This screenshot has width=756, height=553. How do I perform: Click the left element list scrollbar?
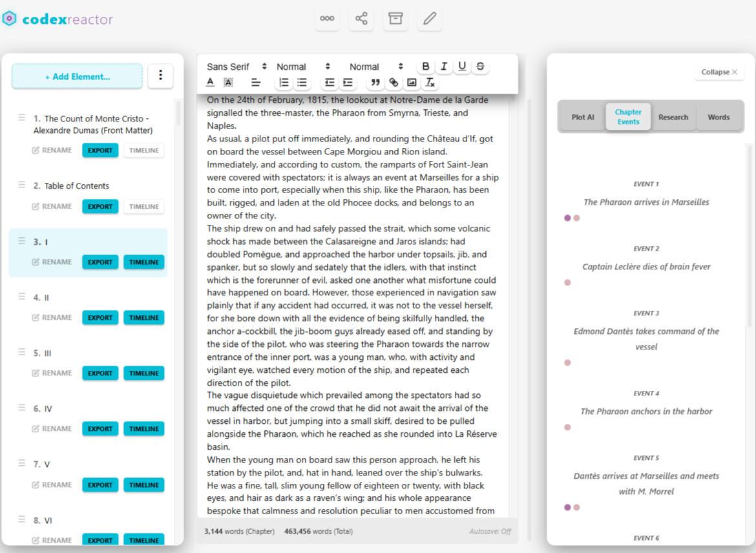(x=178, y=113)
